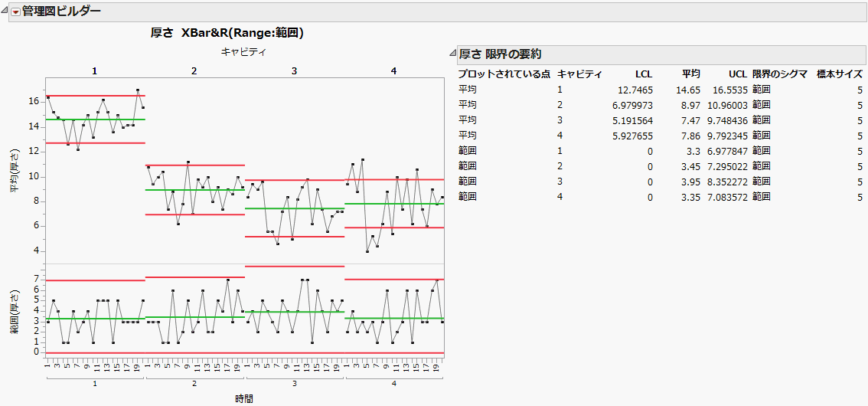The height and width of the screenshot is (406, 868).
Task: Select the red LCL line in cavity 3 mean chart
Action: (295, 237)
